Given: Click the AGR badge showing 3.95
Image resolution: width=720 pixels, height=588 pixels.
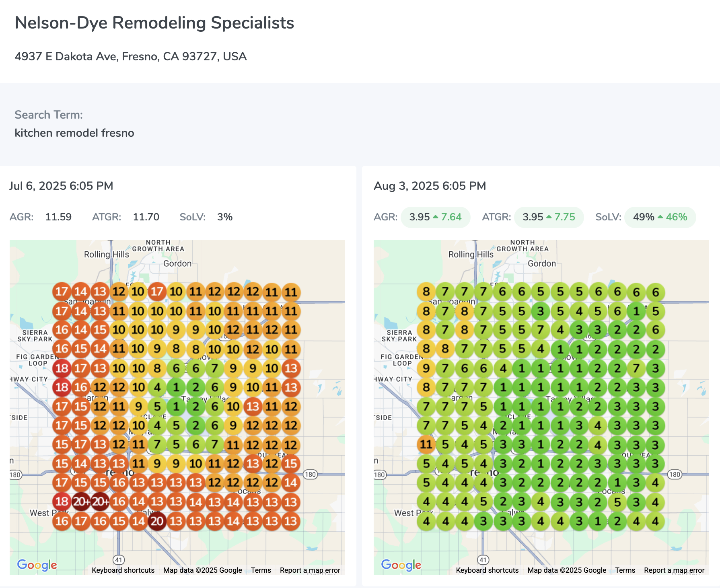Looking at the screenshot, I should (436, 217).
